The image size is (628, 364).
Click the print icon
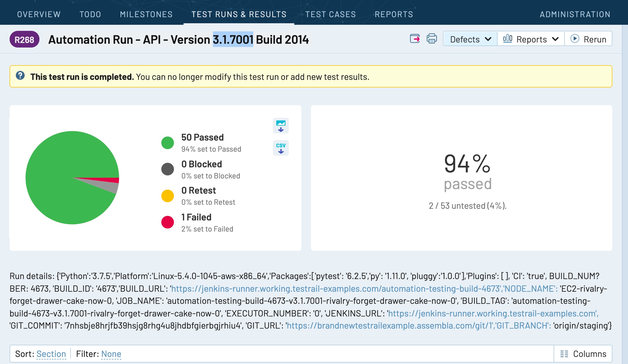(432, 39)
